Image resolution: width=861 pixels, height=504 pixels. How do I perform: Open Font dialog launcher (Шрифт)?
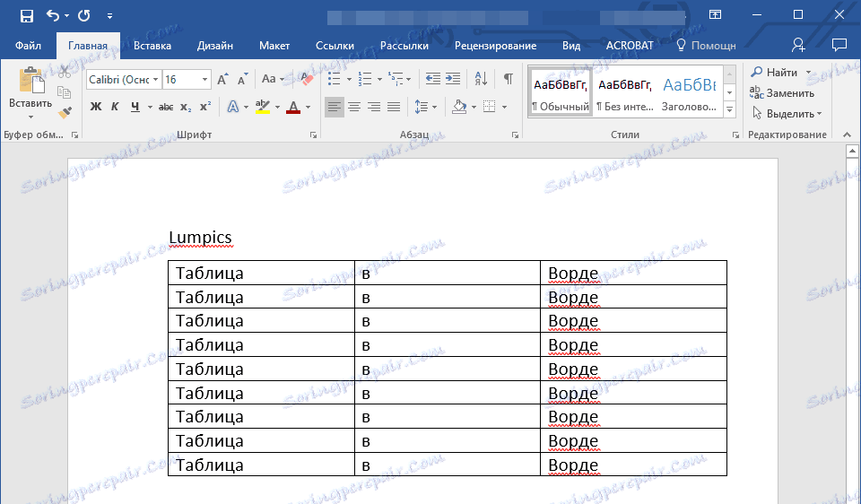click(x=314, y=135)
